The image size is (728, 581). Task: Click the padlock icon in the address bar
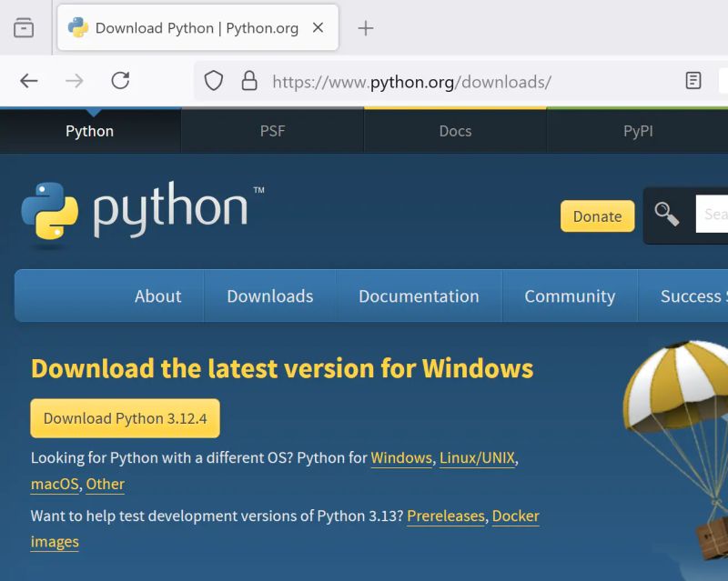tap(249, 80)
